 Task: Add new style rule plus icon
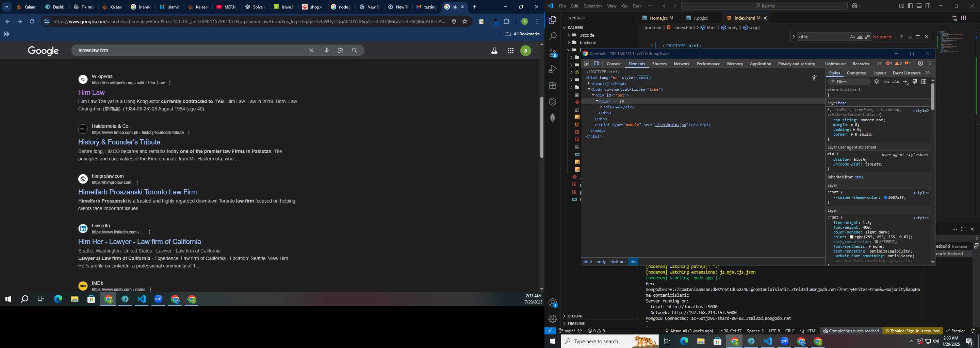point(906,82)
